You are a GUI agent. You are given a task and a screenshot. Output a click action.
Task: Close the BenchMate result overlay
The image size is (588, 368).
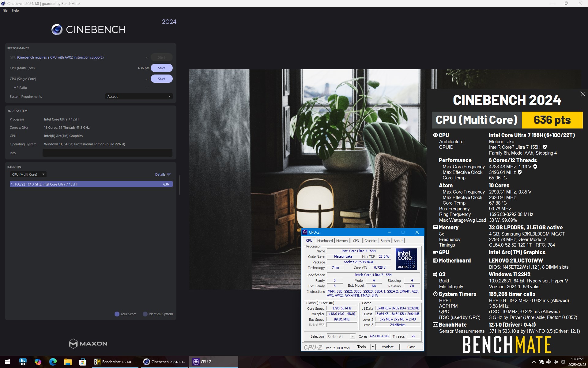[582, 94]
